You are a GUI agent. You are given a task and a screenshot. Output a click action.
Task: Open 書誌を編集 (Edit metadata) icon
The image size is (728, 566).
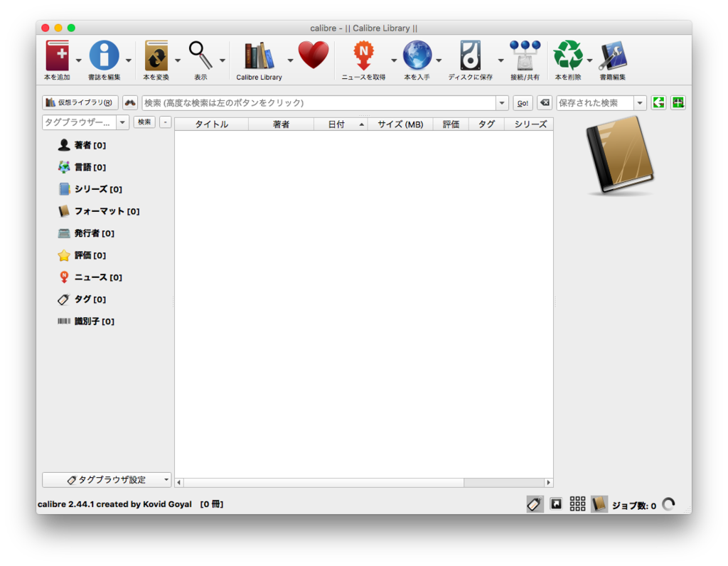(x=104, y=55)
